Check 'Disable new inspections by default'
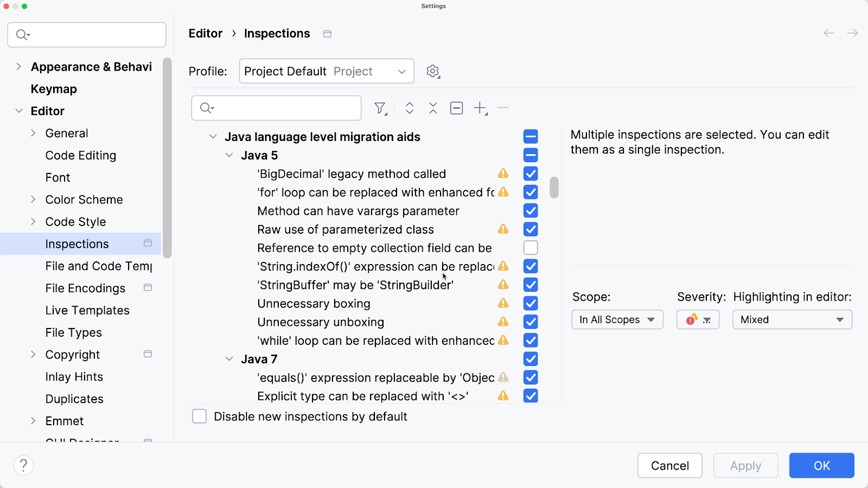868x488 pixels. (200, 416)
